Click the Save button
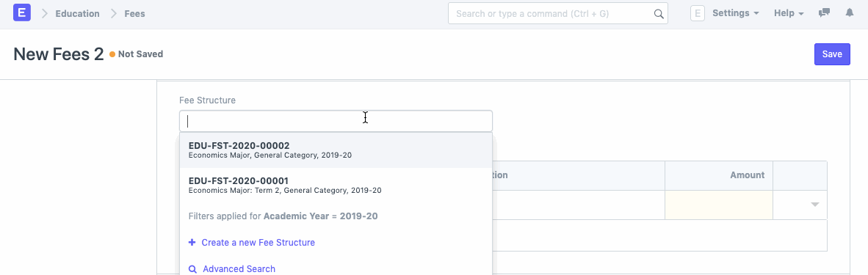Image resolution: width=868 pixels, height=275 pixels. pos(832,54)
